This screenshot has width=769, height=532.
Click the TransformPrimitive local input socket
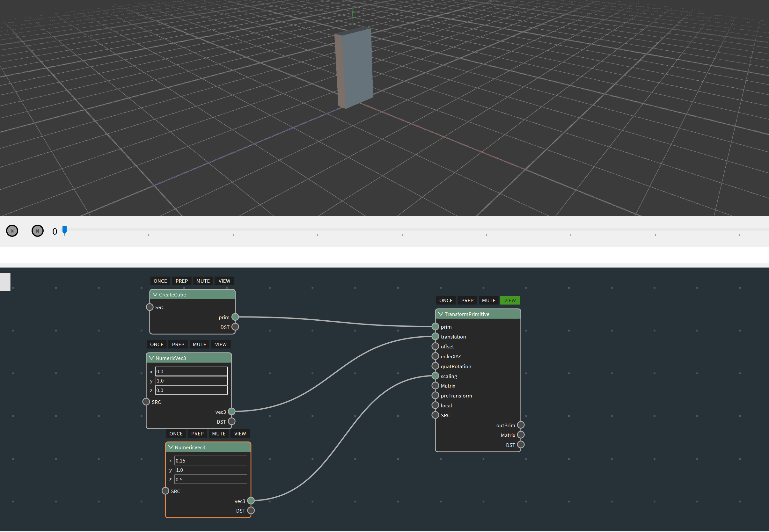click(435, 405)
